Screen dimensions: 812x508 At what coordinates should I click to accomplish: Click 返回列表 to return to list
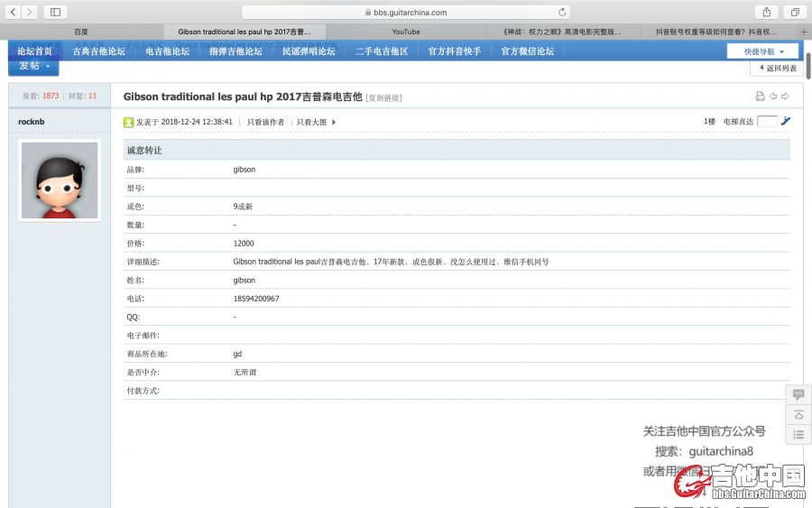tap(778, 69)
